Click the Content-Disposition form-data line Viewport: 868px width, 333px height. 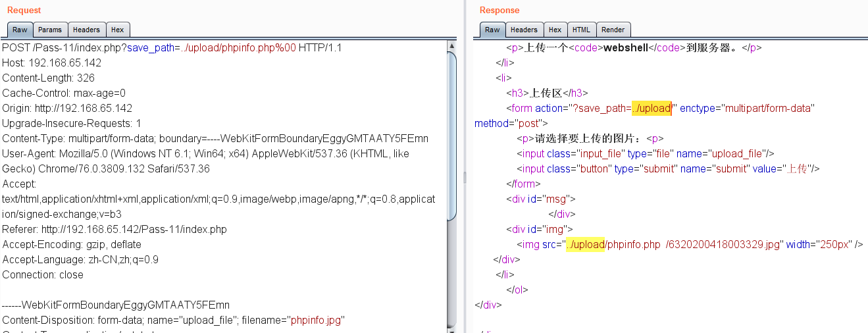(173, 320)
